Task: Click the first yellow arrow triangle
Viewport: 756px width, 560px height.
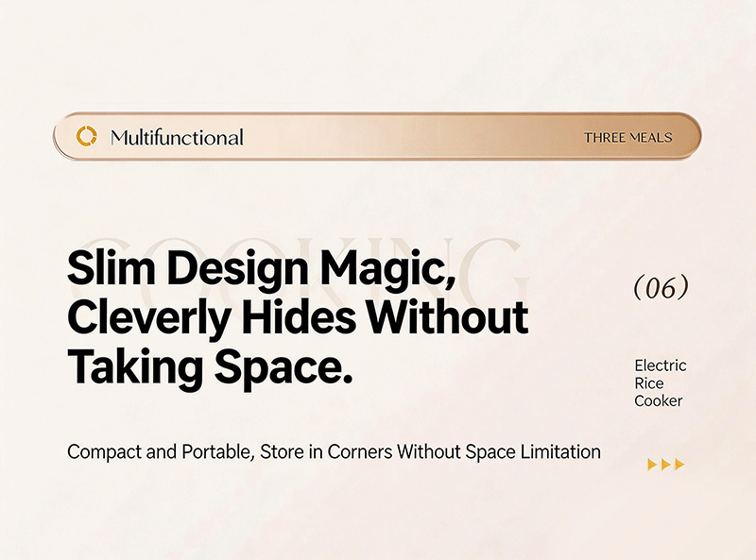Action: pos(652,464)
